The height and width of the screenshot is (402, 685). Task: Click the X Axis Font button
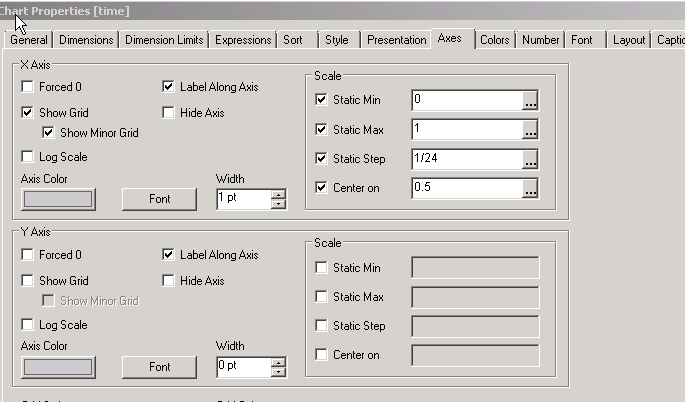point(159,199)
